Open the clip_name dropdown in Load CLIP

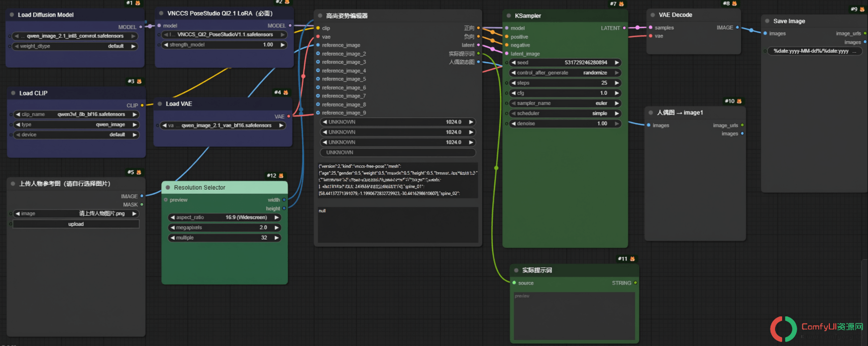76,114
